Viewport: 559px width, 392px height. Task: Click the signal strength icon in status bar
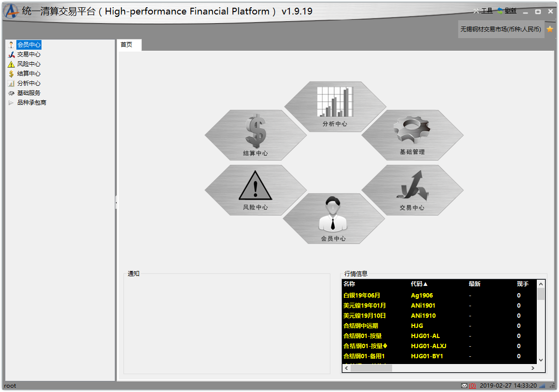point(542,386)
